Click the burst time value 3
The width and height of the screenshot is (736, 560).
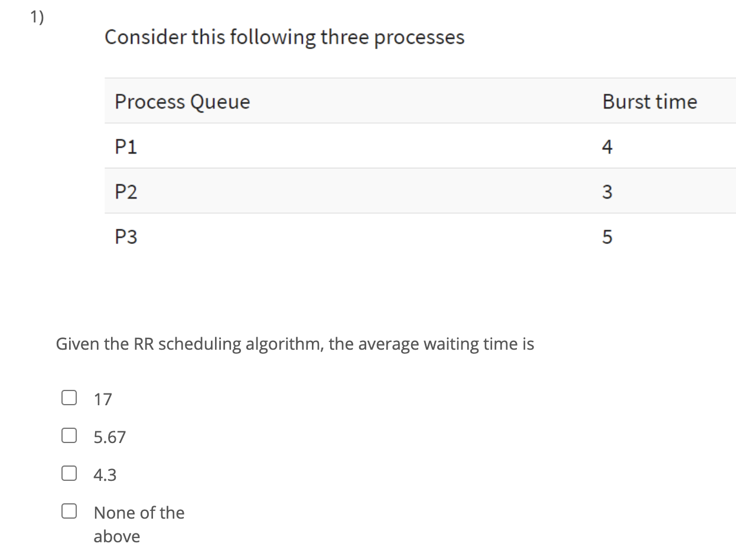point(607,191)
